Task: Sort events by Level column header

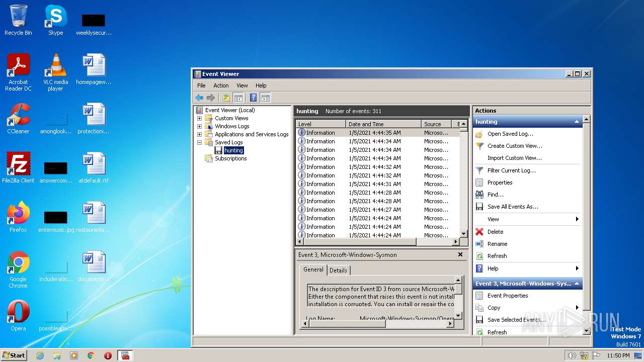Action: [320, 124]
